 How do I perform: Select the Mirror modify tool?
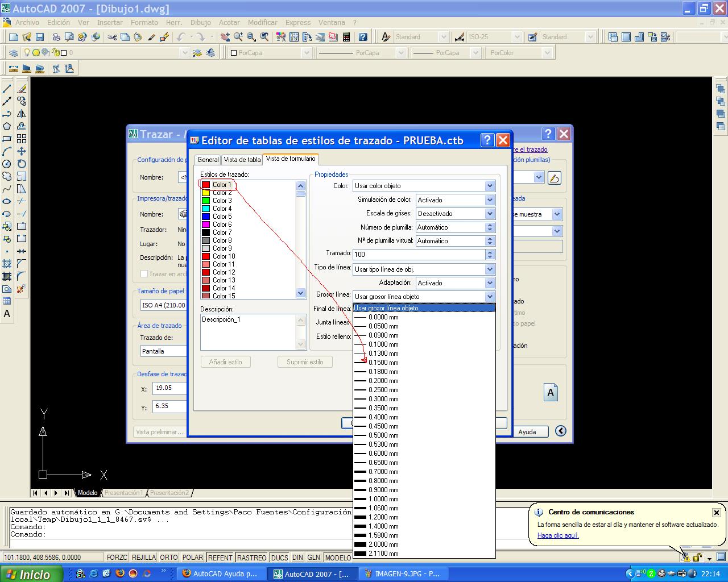coord(22,114)
